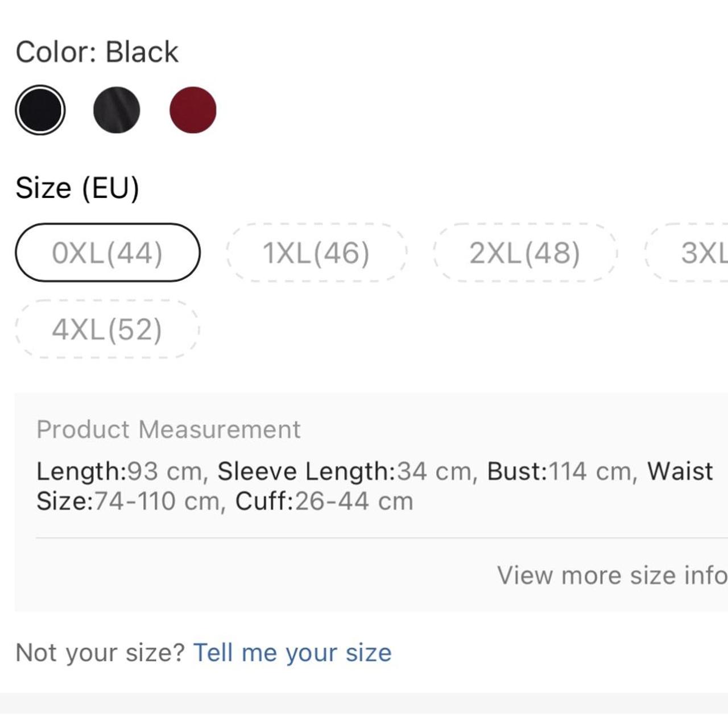Select size 2XL(48)
Screen dimensions: 728x728
tap(524, 253)
